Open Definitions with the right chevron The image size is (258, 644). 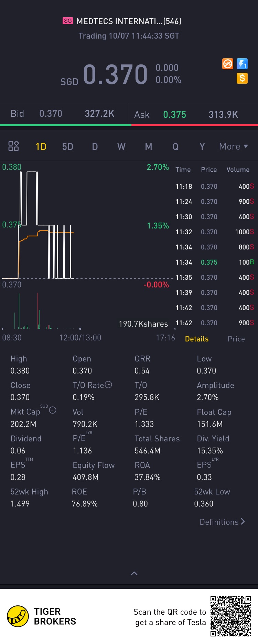223,522
